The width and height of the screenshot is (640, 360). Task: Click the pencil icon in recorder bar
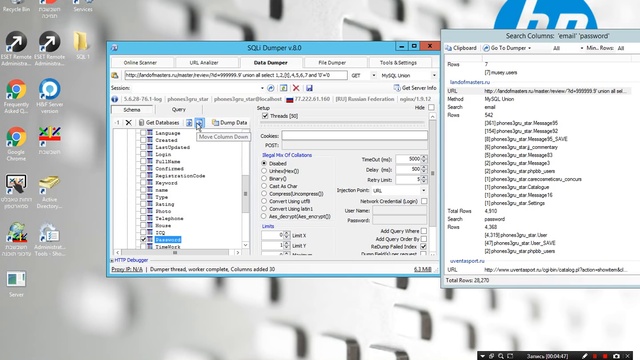584,356
